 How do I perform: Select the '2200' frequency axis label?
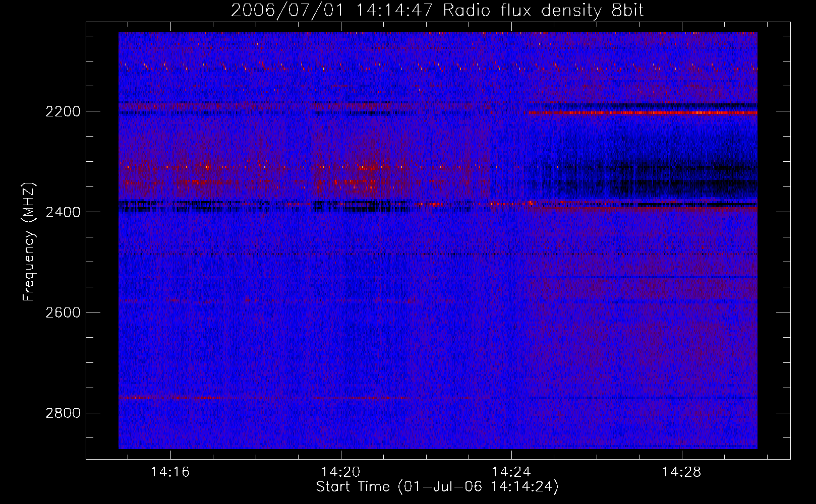63,111
